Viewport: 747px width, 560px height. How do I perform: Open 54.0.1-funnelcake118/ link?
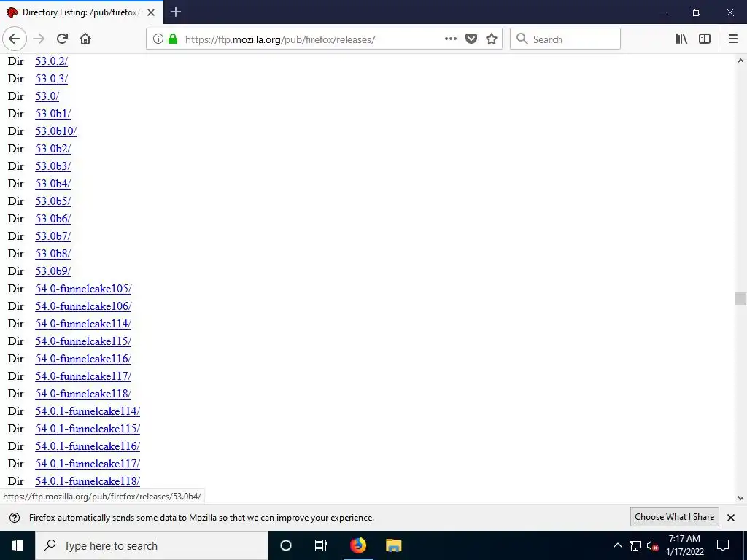88,481
